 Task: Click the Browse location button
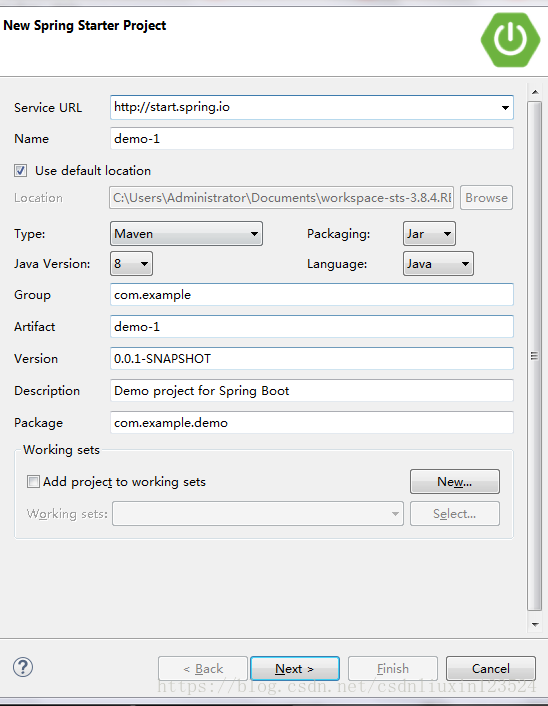(x=486, y=198)
